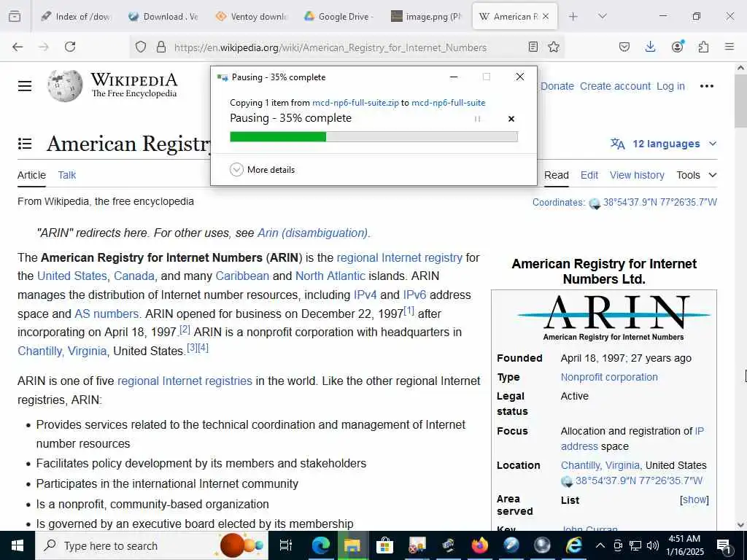Open the tracking protection shield icon
Screen dimensions: 747x560
(141, 47)
